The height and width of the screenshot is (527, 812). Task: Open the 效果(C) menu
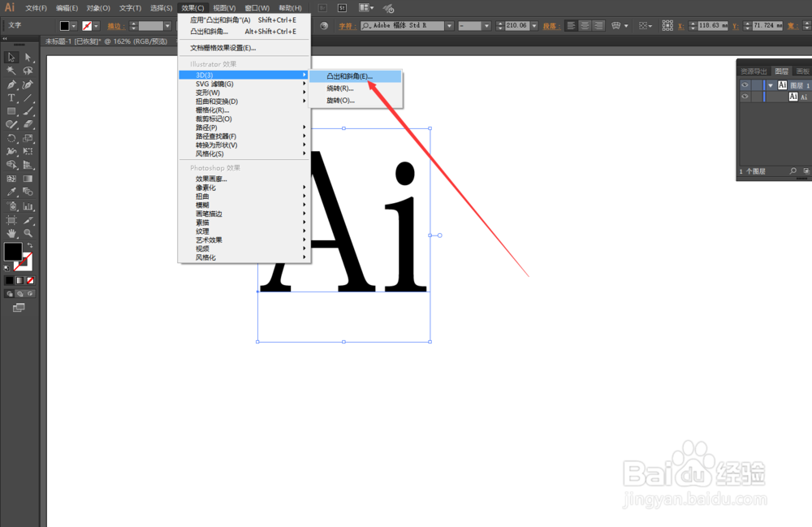pyautogui.click(x=192, y=8)
